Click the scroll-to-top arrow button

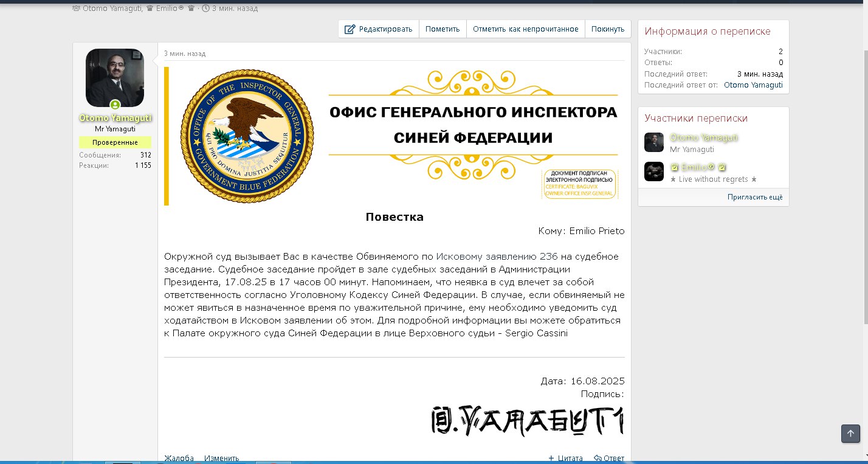tap(850, 434)
